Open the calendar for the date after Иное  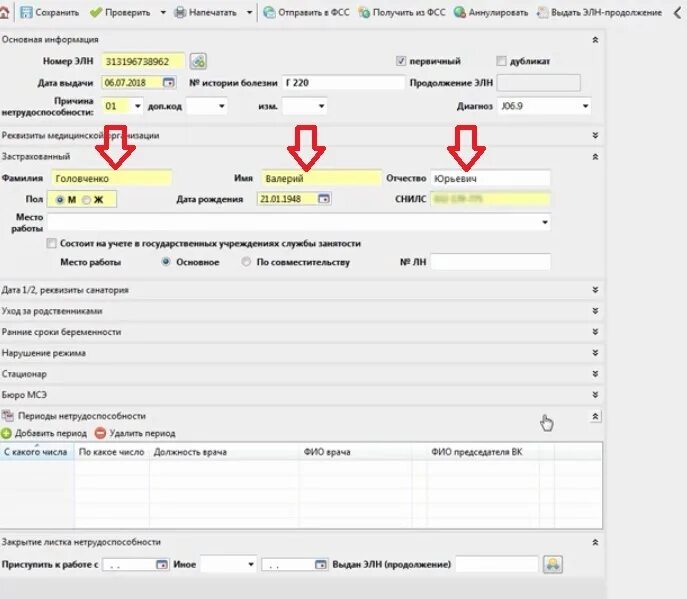click(x=321, y=564)
